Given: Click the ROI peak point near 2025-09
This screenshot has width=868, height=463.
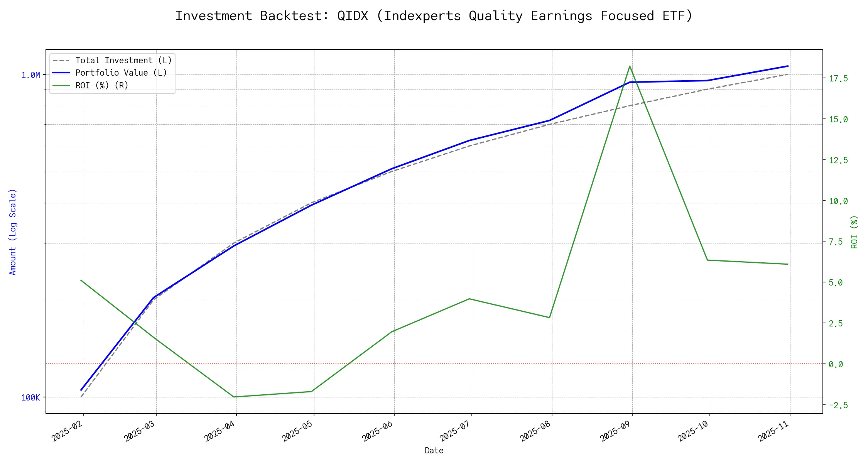Looking at the screenshot, I should click(x=630, y=66).
